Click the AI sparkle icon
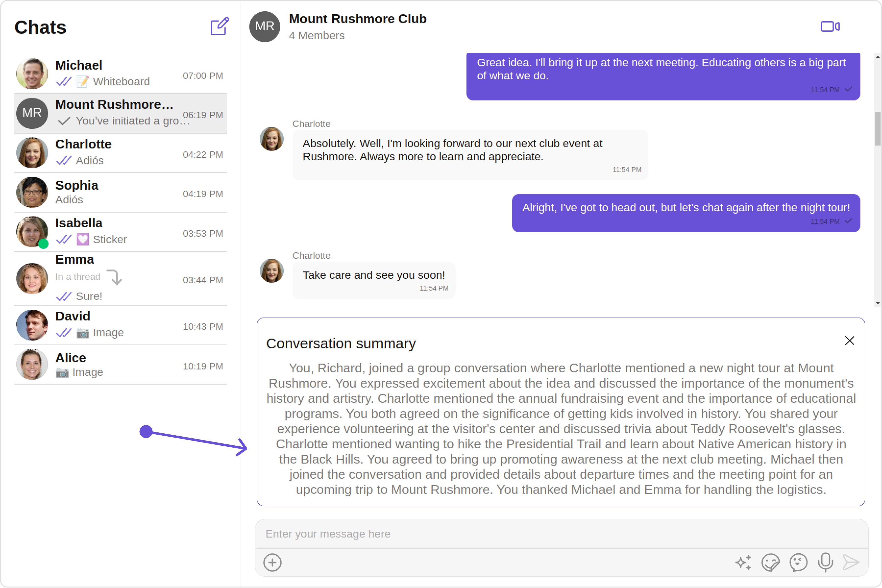Image resolution: width=882 pixels, height=588 pixels. [x=743, y=563]
